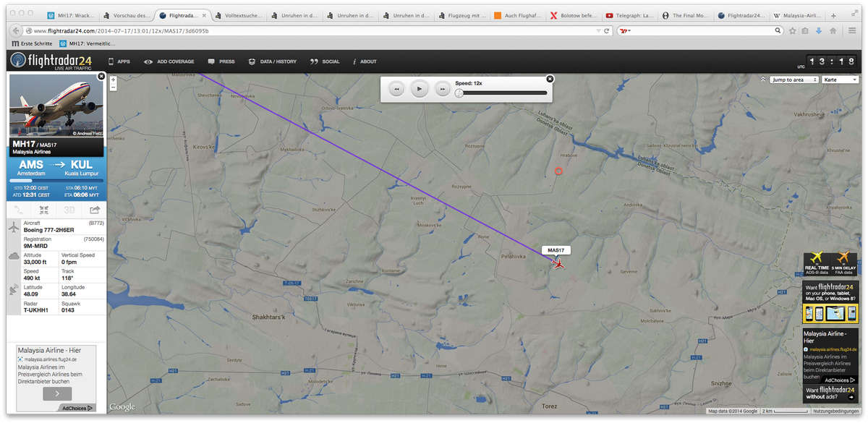This screenshot has width=868, height=423.
Task: Open the Malaysia Airlines aircraft photo
Action: click(56, 106)
